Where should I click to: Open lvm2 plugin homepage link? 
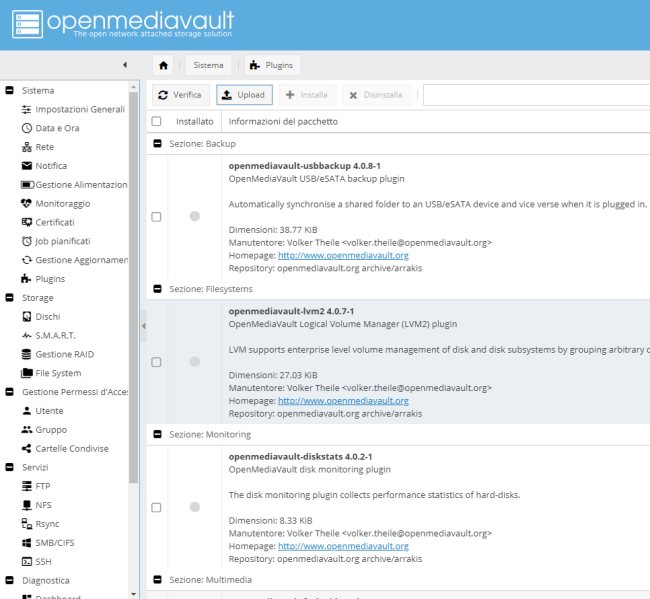[x=343, y=401]
